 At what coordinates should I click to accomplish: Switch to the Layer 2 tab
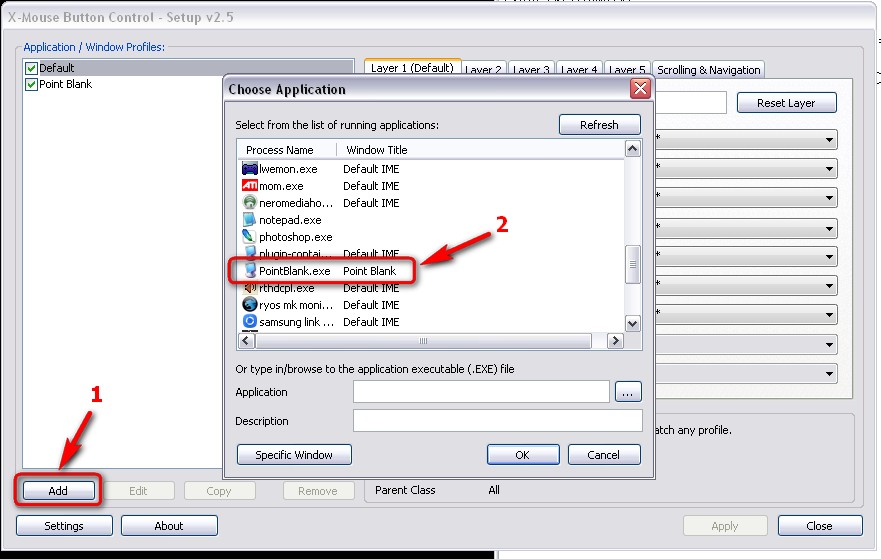(484, 70)
